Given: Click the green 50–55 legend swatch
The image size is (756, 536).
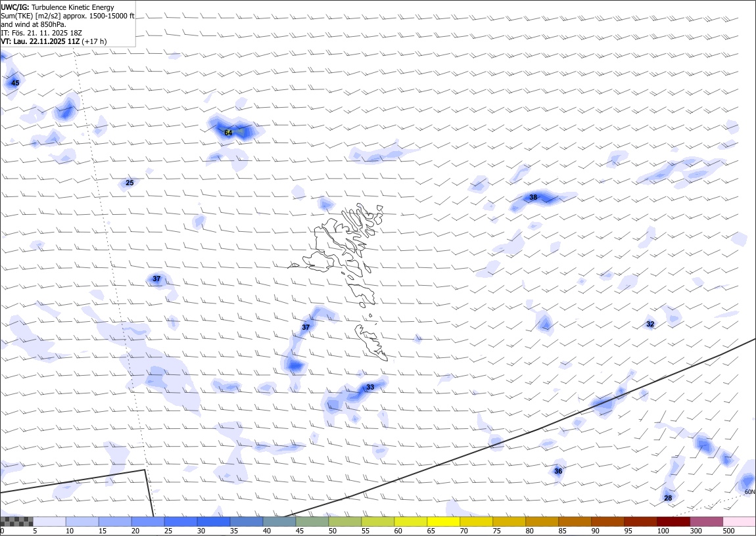Looking at the screenshot, I should click(344, 522).
